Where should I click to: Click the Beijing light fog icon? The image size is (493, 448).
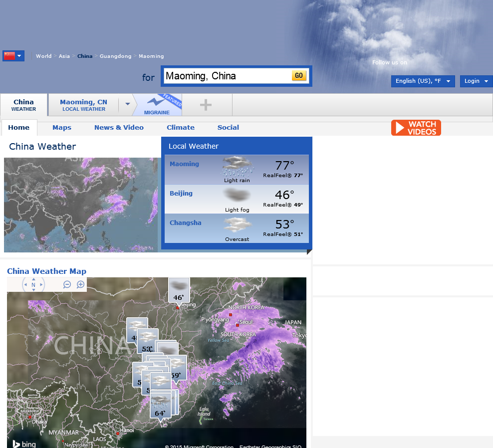(x=237, y=195)
